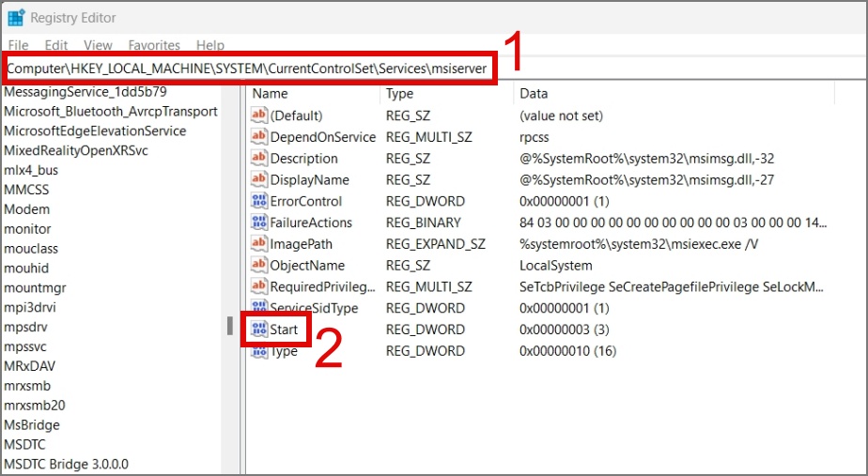868x476 pixels.
Task: Click the registry path address bar
Action: click(x=247, y=69)
